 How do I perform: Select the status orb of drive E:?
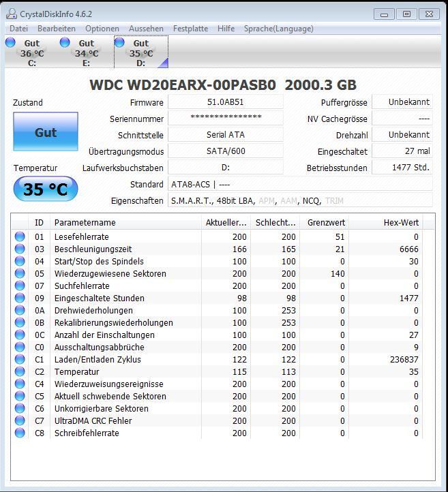click(x=65, y=42)
